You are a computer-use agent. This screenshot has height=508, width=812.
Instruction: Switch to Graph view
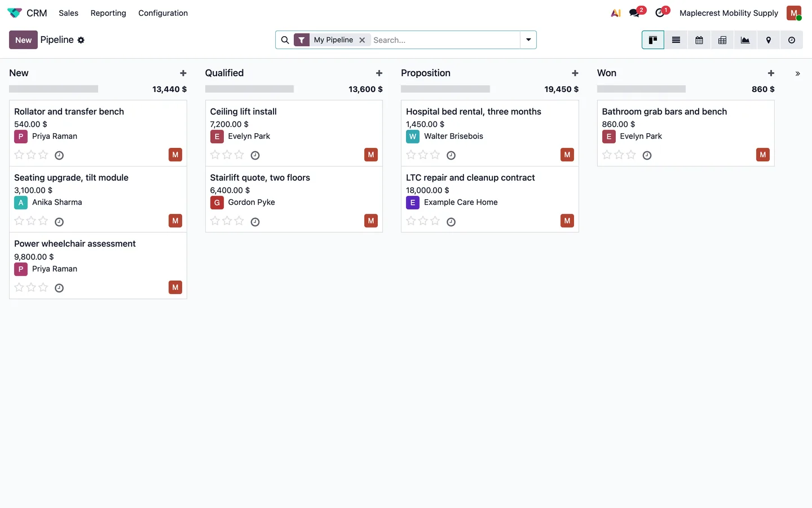[745, 40]
